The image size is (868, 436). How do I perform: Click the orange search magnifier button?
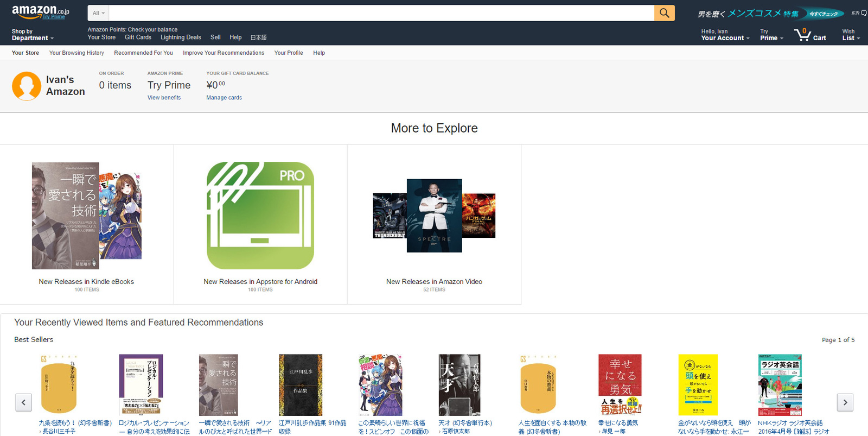[x=664, y=13]
